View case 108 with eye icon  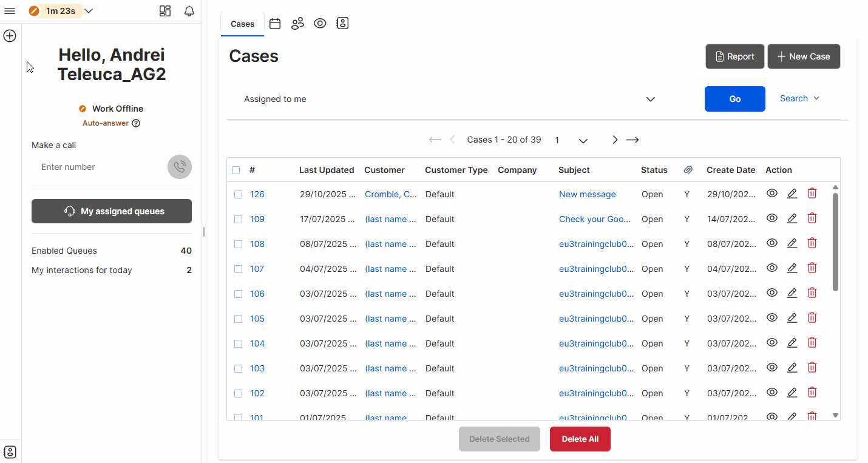coord(772,243)
